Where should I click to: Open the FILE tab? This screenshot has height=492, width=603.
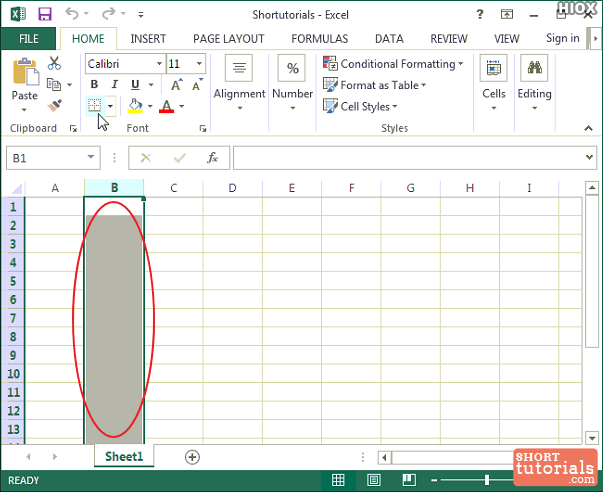click(x=29, y=38)
